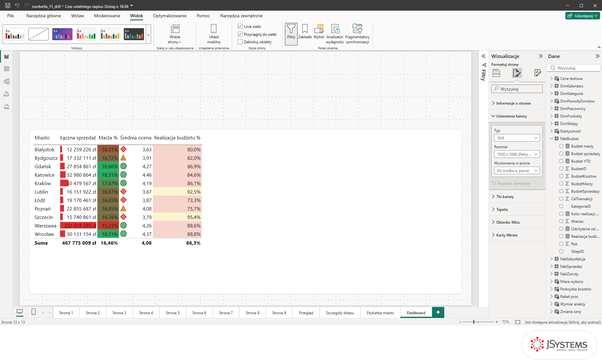The height and width of the screenshot is (364, 602).
Task: Adjust the zoom slider in status bar
Action: point(474,322)
